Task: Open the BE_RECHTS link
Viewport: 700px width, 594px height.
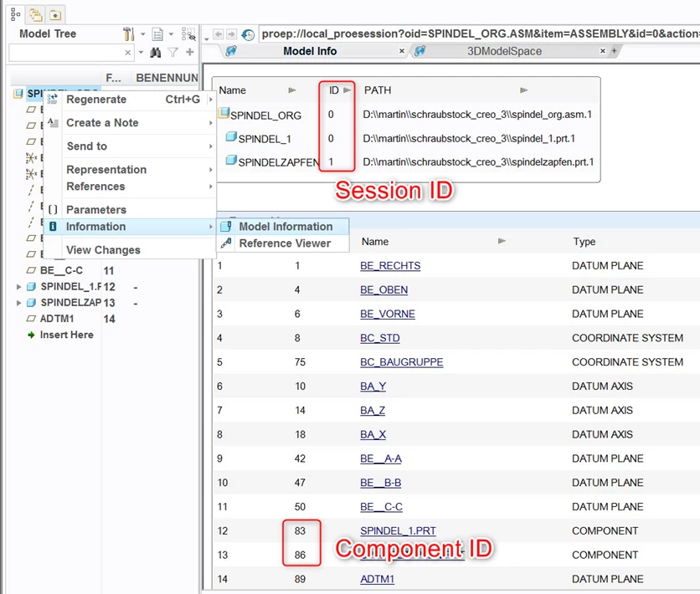Action: tap(390, 266)
